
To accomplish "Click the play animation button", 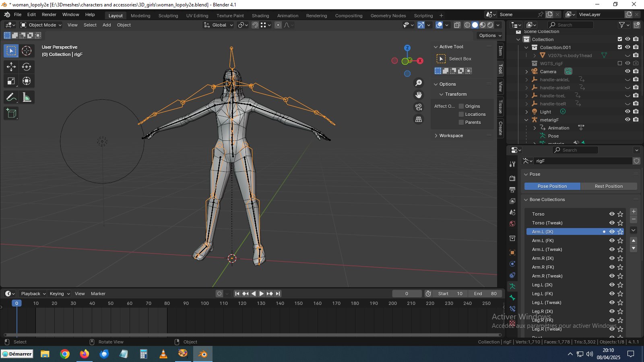I will [x=262, y=294].
